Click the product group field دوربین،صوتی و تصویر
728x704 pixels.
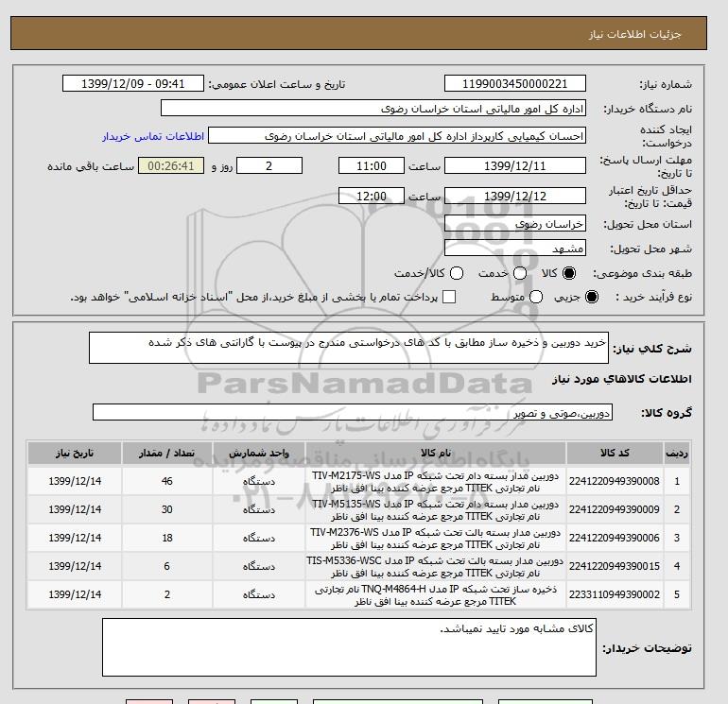tap(353, 412)
